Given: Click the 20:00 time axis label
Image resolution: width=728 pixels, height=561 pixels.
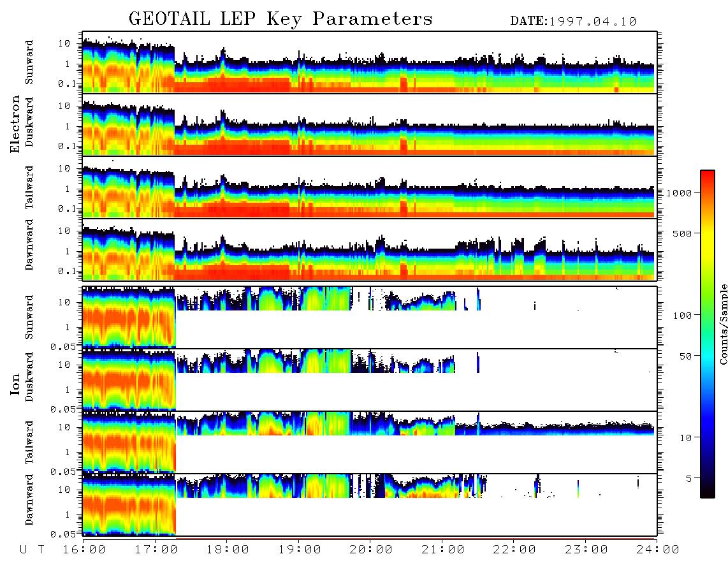Looking at the screenshot, I should click(x=371, y=550).
